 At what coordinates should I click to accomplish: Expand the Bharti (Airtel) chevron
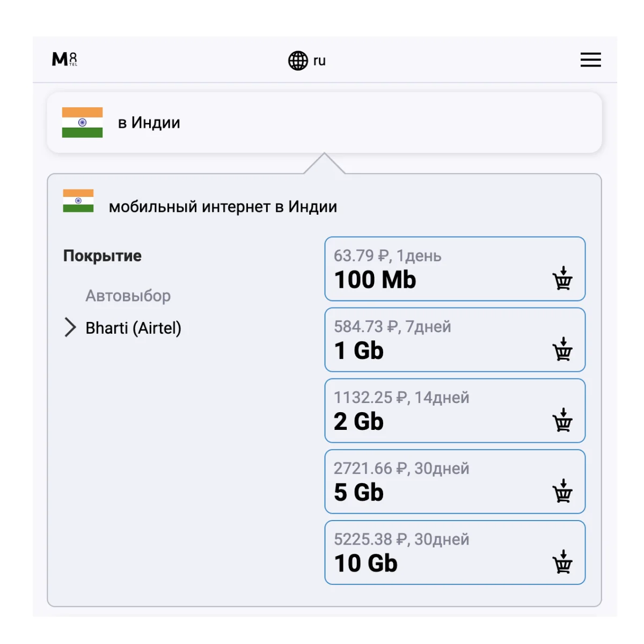(70, 327)
